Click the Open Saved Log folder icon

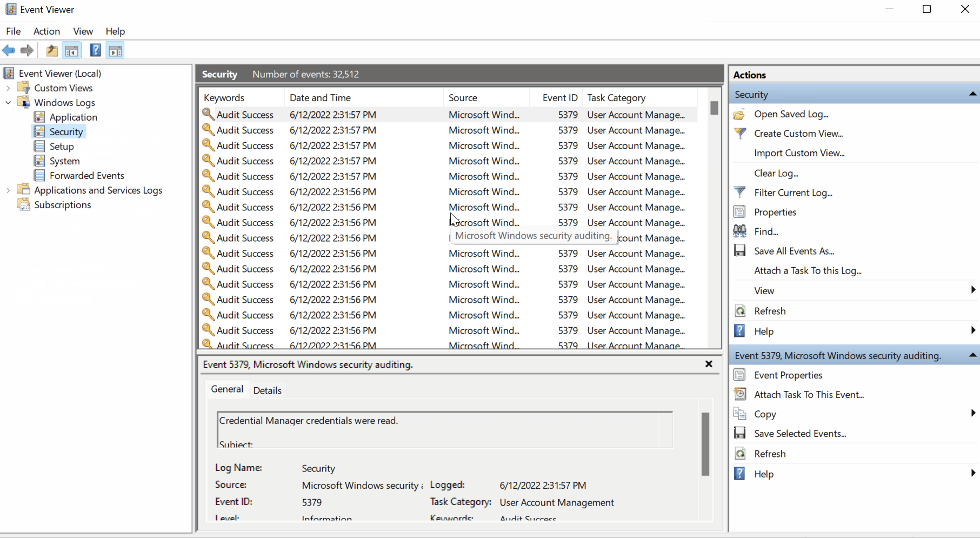pos(739,114)
